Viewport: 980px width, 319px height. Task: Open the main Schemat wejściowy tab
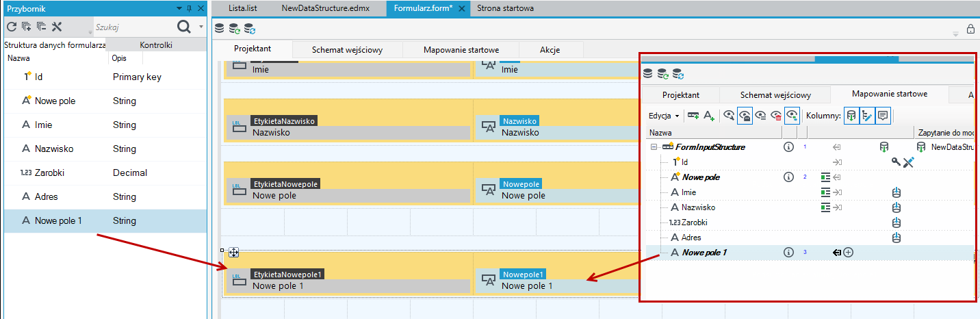point(347,49)
